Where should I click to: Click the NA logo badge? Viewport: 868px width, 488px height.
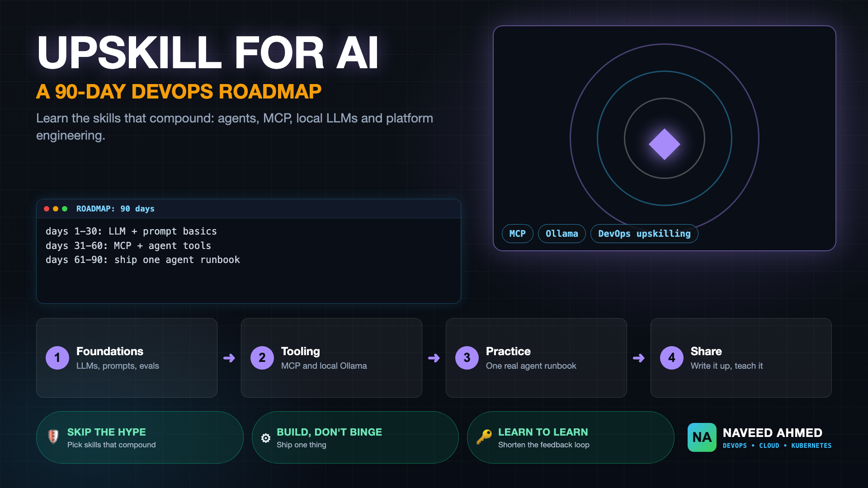pyautogui.click(x=702, y=437)
